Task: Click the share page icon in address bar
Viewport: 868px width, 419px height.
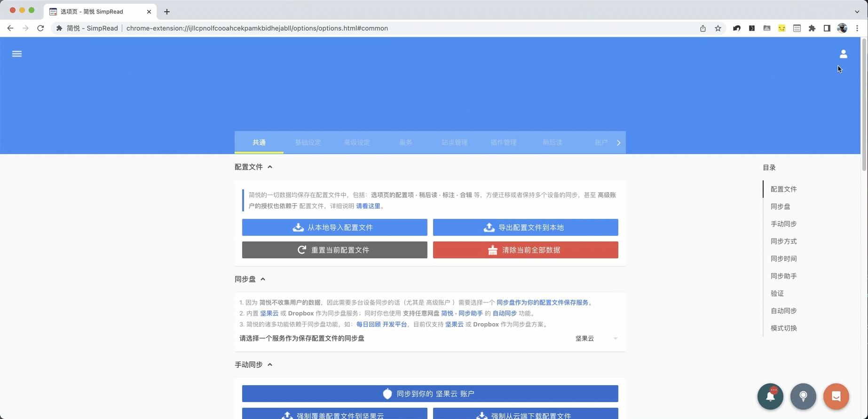Action: tap(703, 28)
